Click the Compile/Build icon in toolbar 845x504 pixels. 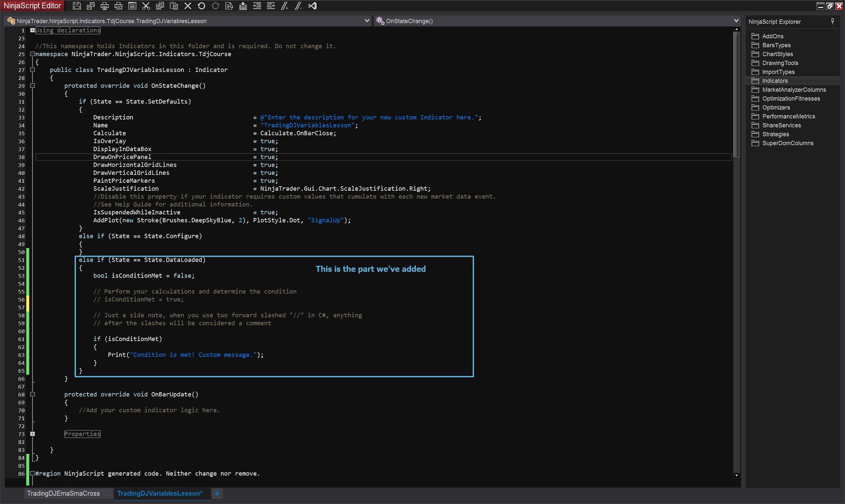coord(243,6)
